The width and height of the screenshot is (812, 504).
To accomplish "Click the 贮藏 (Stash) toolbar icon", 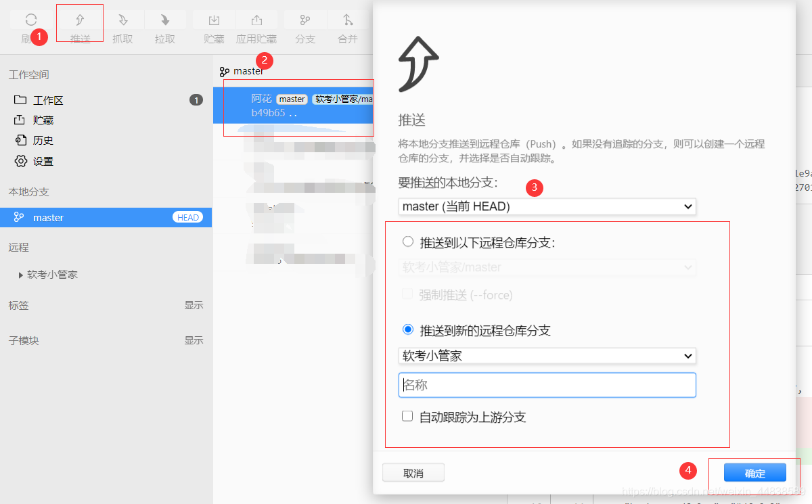I will (x=214, y=20).
